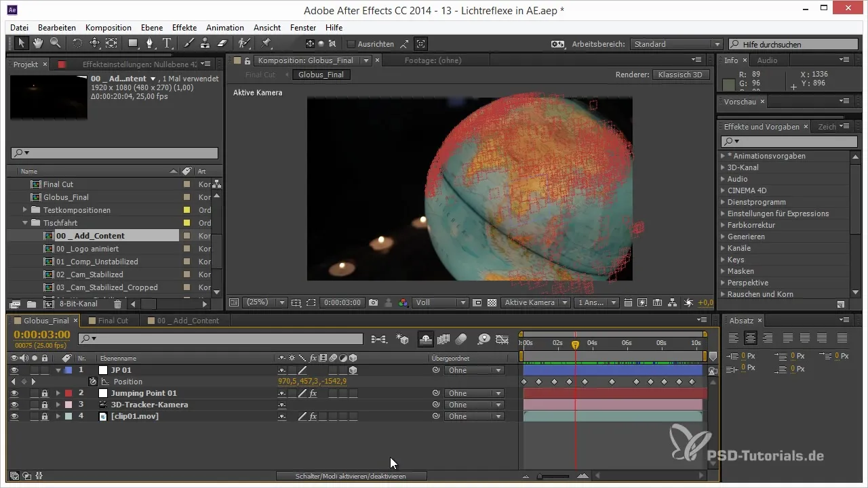Toggle Position stopwatch for JP 01

(x=92, y=382)
